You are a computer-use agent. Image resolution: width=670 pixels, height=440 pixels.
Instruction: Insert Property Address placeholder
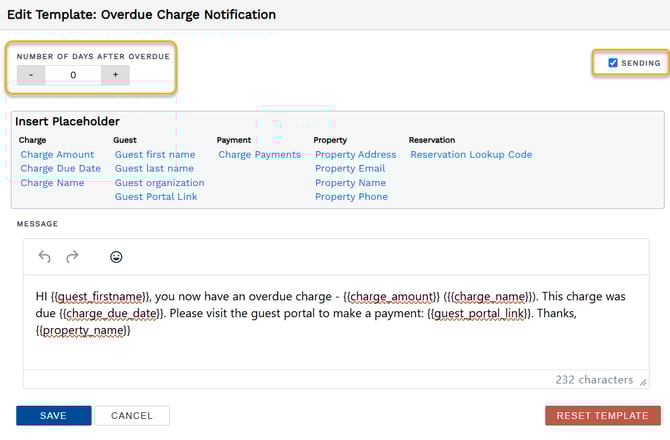pos(355,155)
